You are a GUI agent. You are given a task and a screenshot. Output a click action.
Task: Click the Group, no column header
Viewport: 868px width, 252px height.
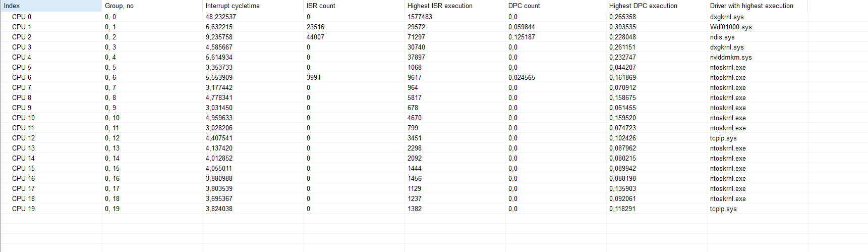point(119,6)
